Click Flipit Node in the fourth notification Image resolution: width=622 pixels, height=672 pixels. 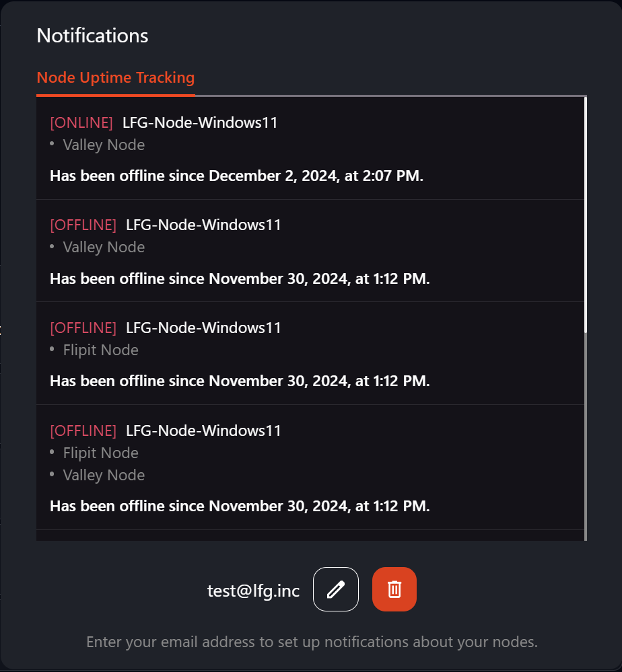[101, 453]
